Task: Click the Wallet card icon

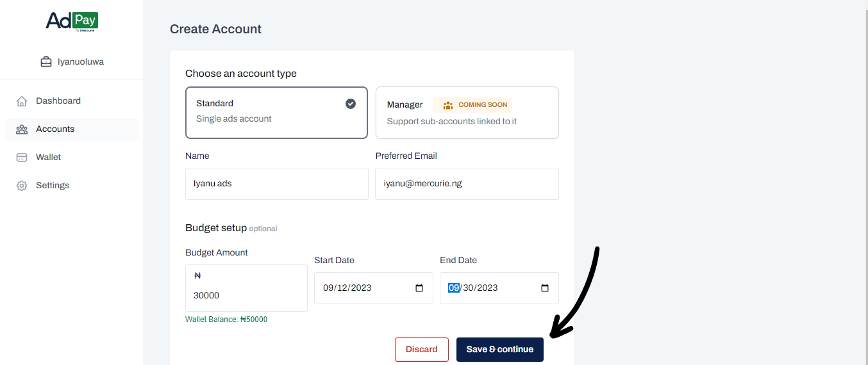Action: pos(22,158)
